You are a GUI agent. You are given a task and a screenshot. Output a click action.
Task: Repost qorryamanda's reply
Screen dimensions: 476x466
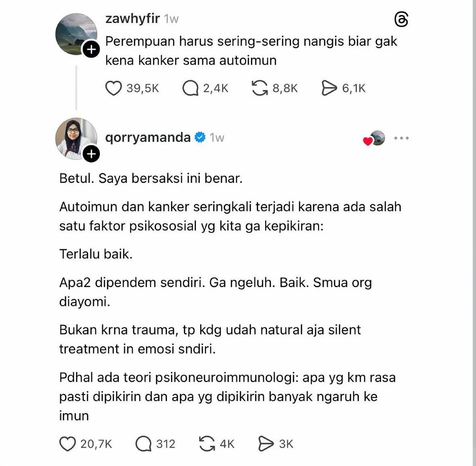click(207, 444)
